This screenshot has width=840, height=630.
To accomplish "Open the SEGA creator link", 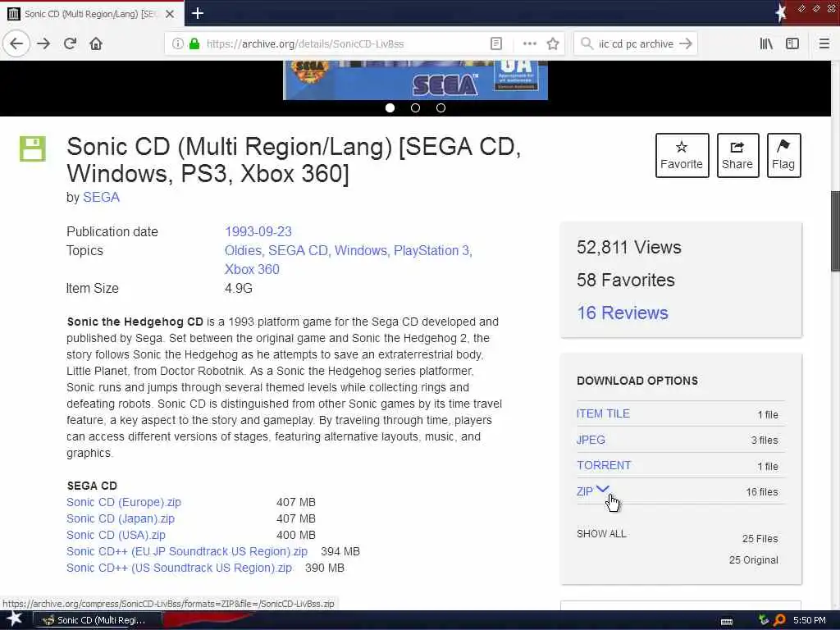I will (101, 197).
